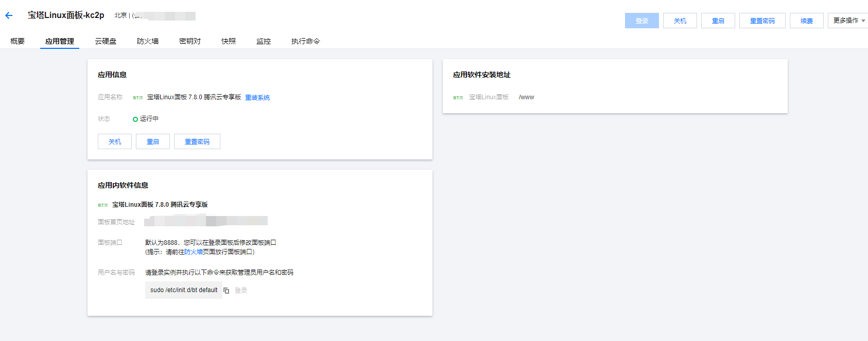Click the BT logo beside 应用名称
Screen dimensions: 868x341
coord(137,98)
